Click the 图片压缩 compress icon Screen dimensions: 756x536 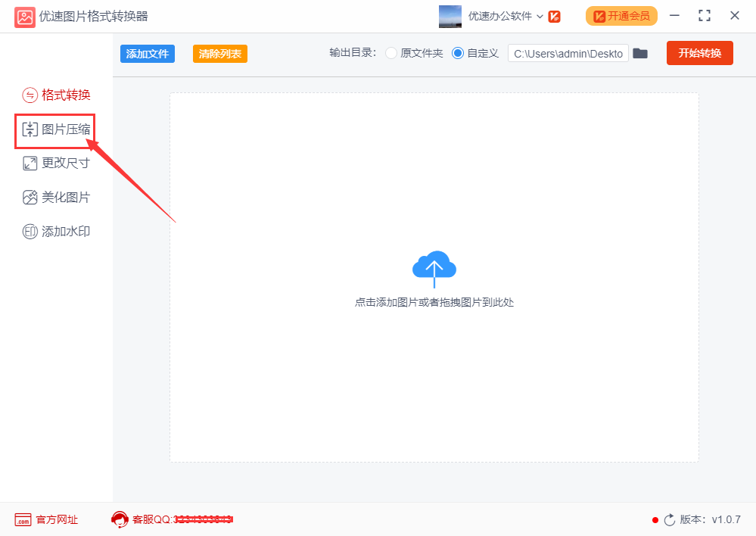[30, 129]
